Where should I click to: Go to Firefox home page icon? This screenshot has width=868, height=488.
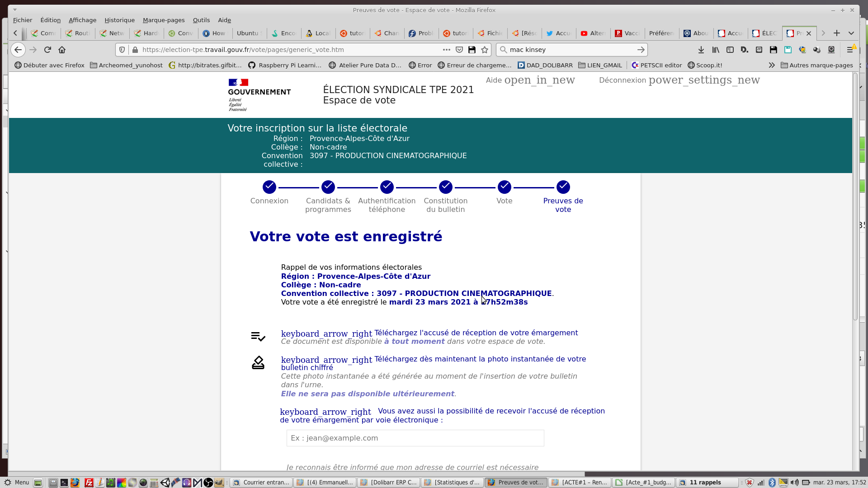tap(62, 50)
